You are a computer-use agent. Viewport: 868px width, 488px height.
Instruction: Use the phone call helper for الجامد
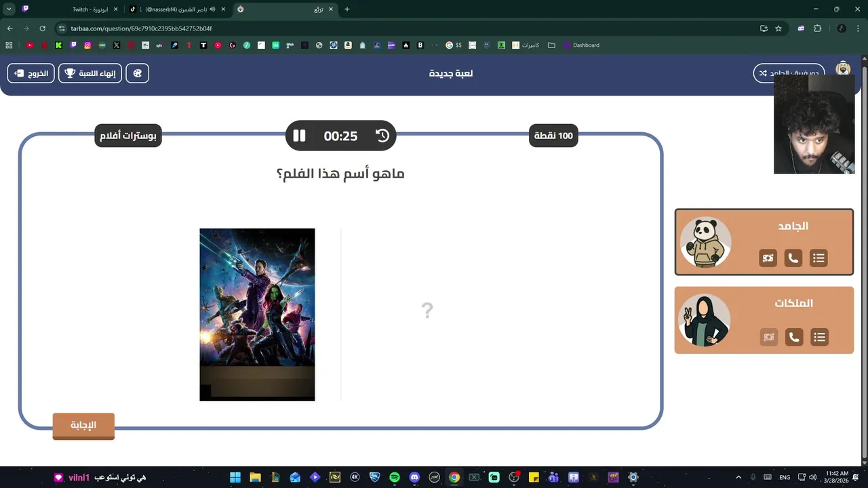(793, 258)
